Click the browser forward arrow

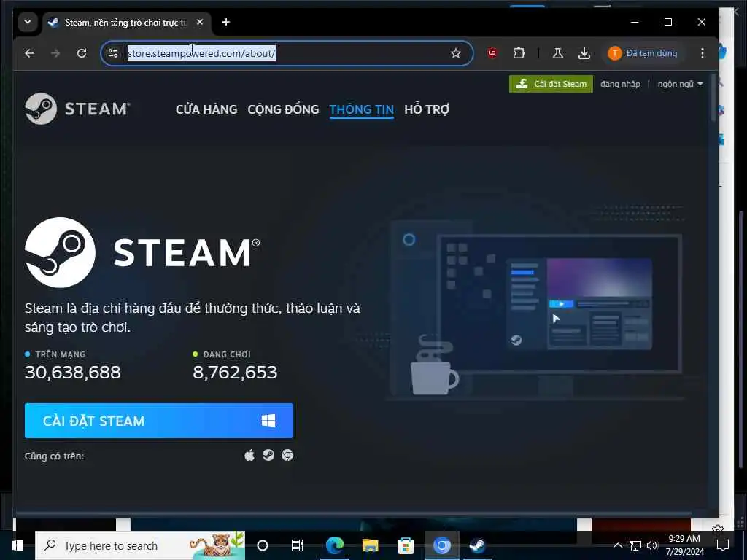pyautogui.click(x=55, y=53)
